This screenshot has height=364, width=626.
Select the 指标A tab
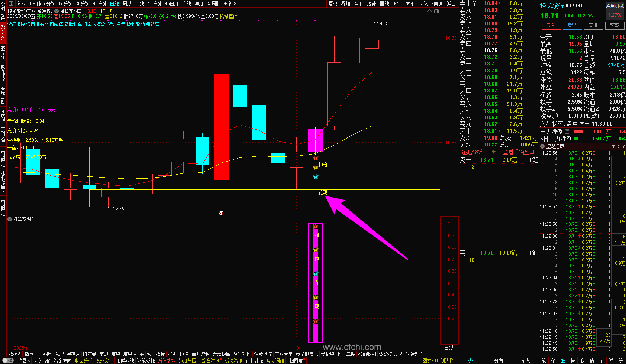(x=14, y=354)
